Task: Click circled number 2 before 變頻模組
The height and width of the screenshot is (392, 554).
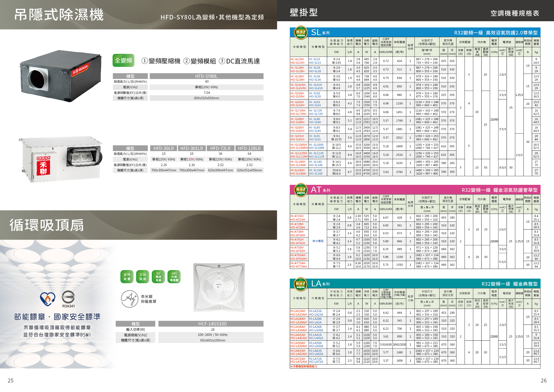Action: click(x=187, y=61)
